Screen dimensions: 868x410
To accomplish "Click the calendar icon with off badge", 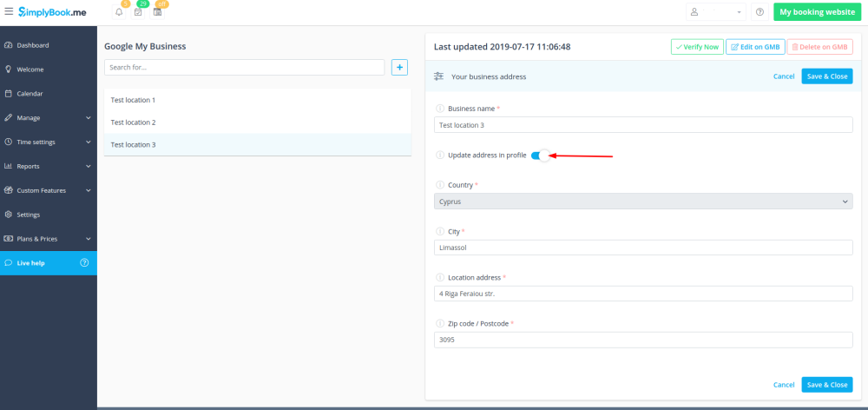I will pos(158,12).
